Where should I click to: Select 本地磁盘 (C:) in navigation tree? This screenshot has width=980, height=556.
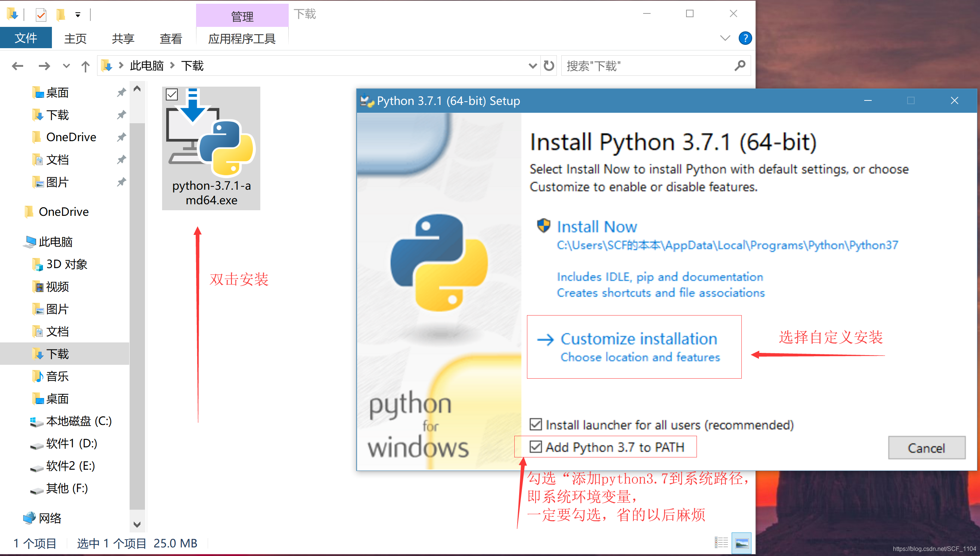(78, 421)
